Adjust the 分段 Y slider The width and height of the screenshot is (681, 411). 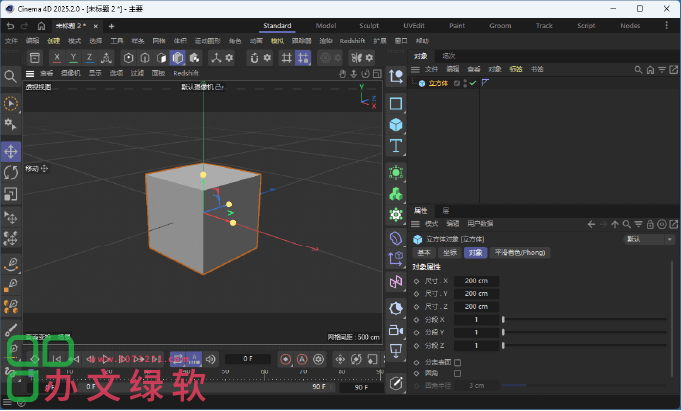point(584,333)
